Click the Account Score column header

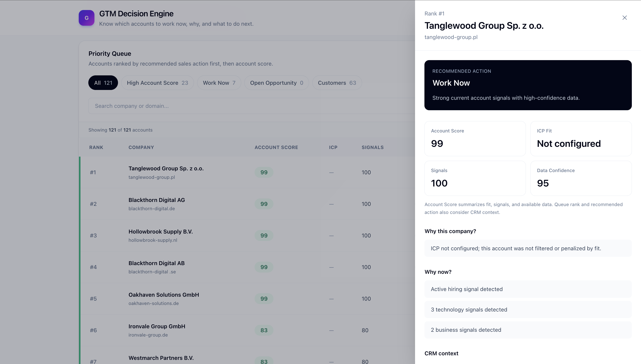coord(276,147)
